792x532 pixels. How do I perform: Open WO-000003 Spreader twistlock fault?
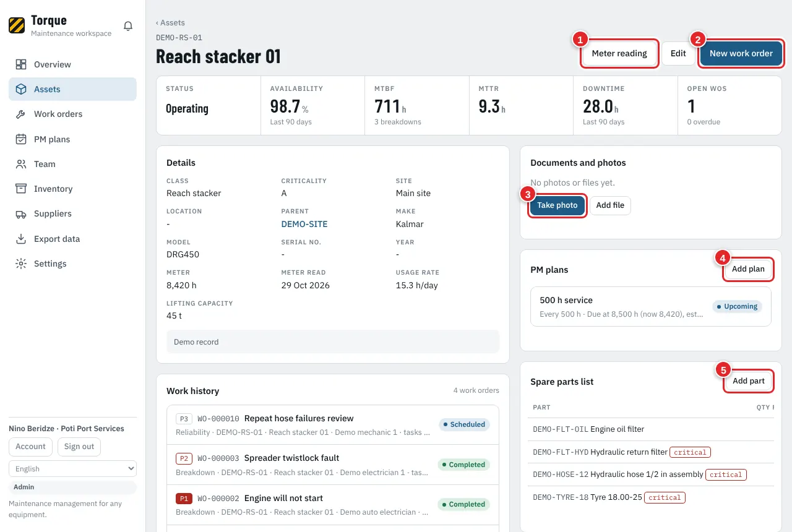333,465
